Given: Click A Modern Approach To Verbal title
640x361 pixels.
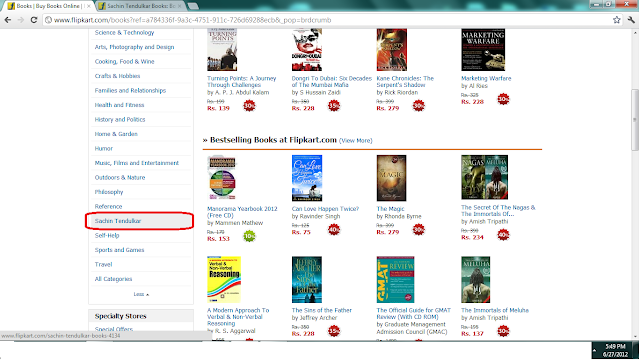Looking at the screenshot, I should coord(238,317).
